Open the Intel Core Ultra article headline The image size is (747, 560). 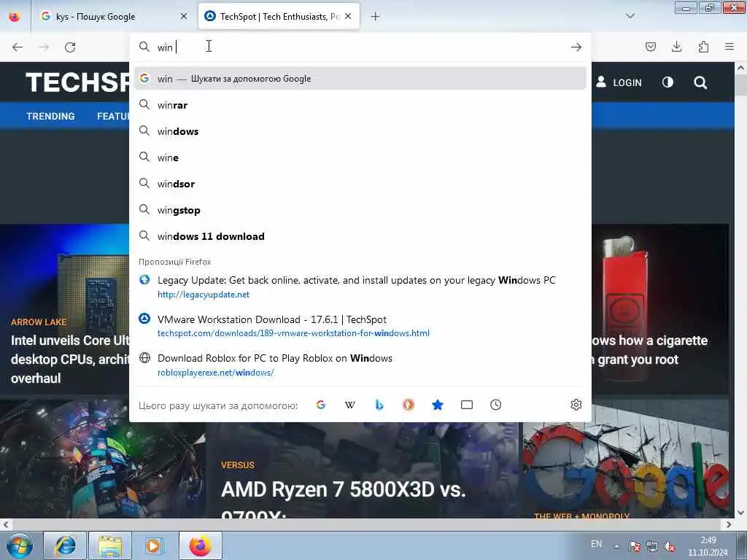click(x=70, y=359)
